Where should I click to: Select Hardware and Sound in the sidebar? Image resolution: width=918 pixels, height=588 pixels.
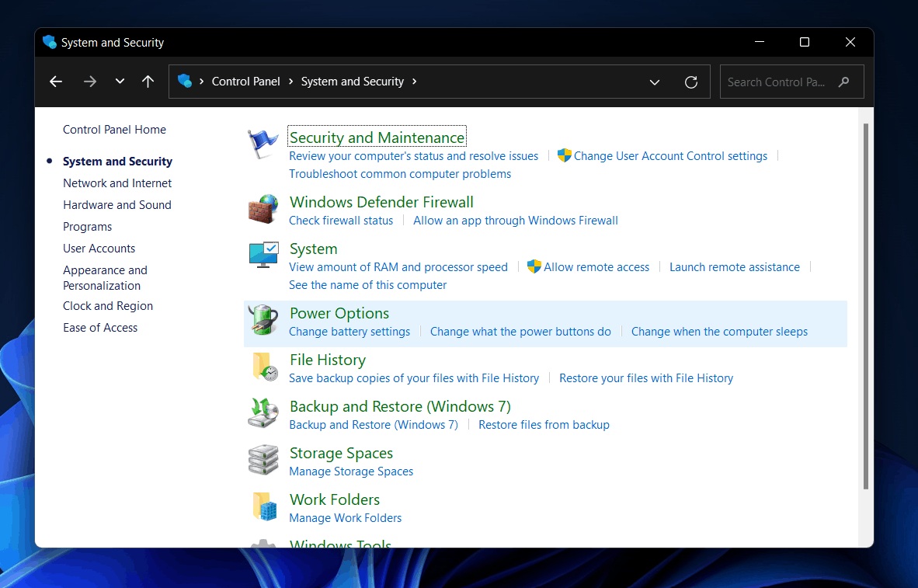pyautogui.click(x=116, y=204)
